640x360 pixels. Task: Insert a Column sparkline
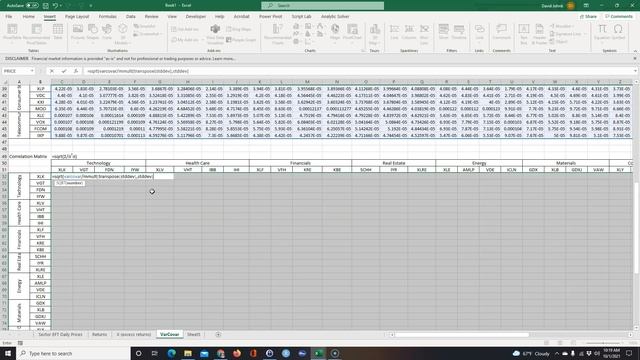[x=409, y=32]
